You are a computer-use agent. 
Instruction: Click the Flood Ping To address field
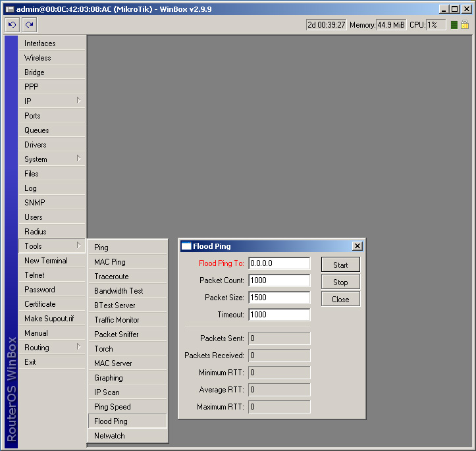point(279,263)
